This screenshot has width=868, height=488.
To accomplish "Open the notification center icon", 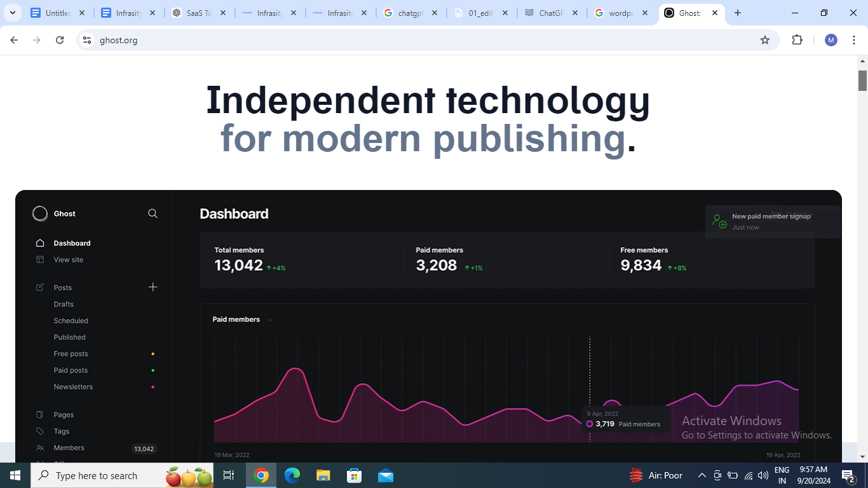I will 848,475.
